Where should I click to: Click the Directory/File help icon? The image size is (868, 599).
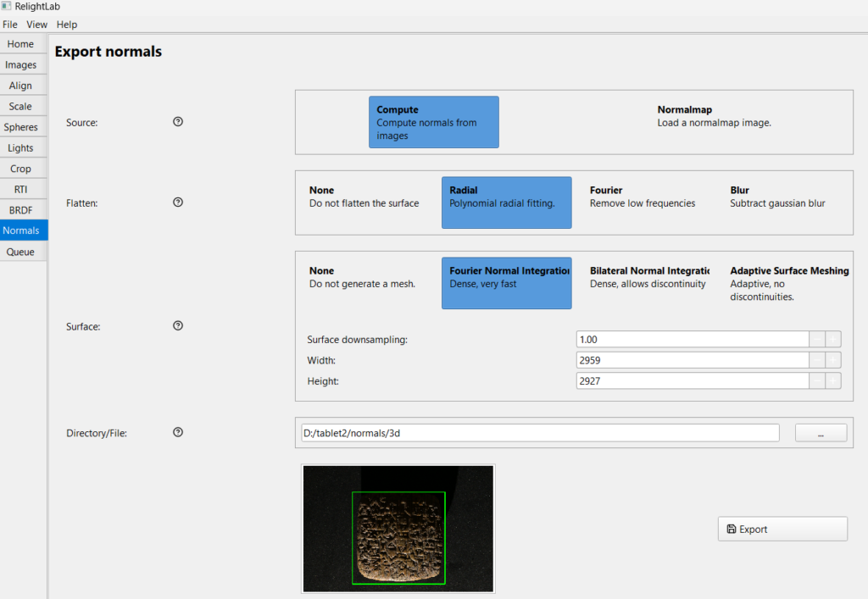(178, 432)
